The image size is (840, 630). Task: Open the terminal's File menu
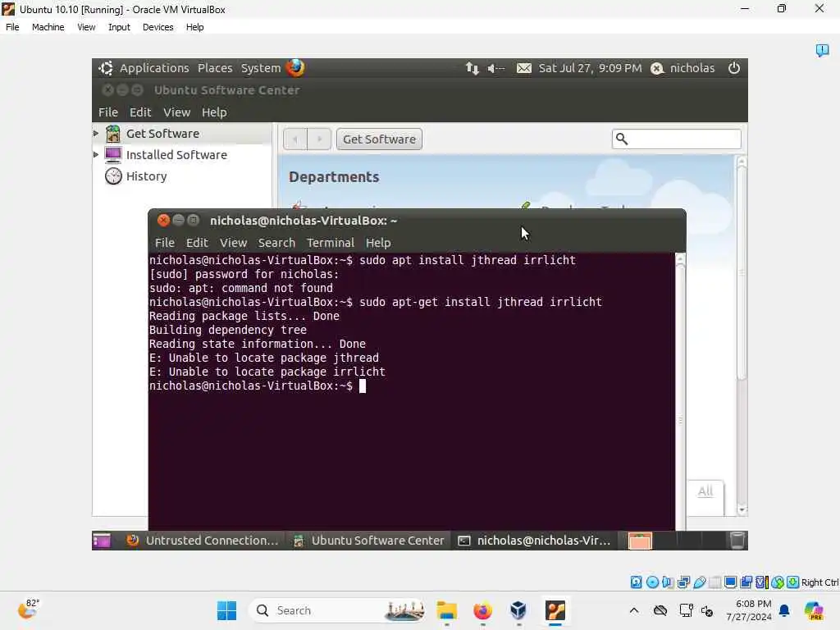[x=165, y=243]
